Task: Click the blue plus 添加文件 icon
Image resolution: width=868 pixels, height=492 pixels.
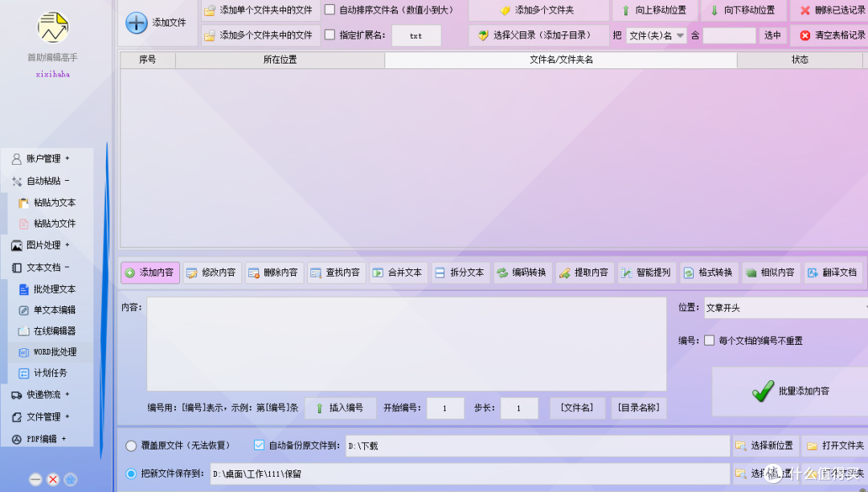Action: (x=136, y=23)
